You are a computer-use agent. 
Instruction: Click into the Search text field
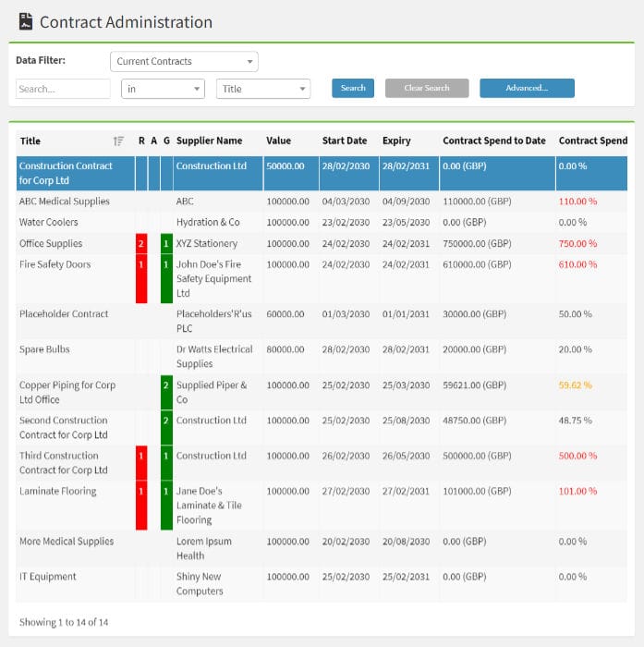coord(63,89)
